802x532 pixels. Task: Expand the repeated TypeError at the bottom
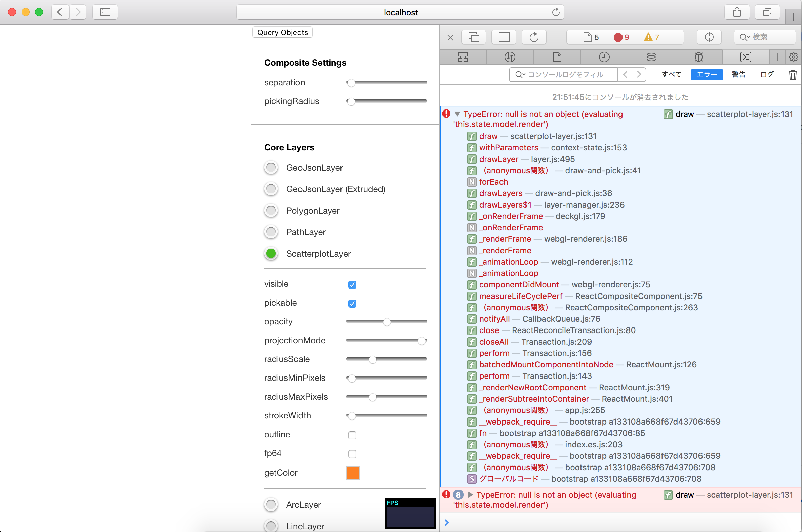(471, 495)
